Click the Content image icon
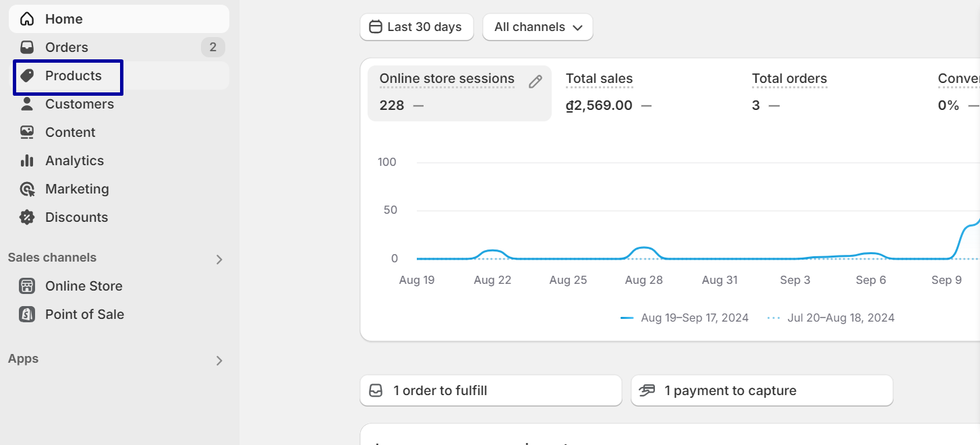980x445 pixels. click(27, 132)
